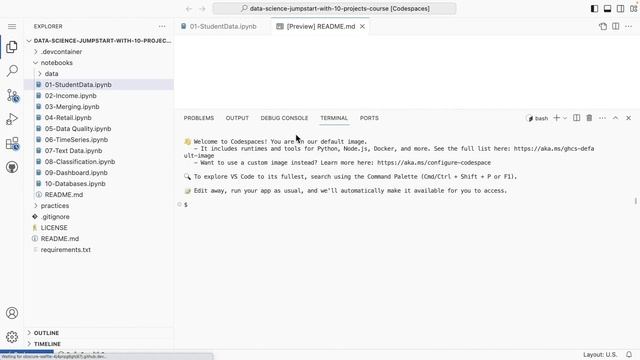This screenshot has height=360, width=640.
Task: Select the bash terminal instance
Action: tap(538, 118)
